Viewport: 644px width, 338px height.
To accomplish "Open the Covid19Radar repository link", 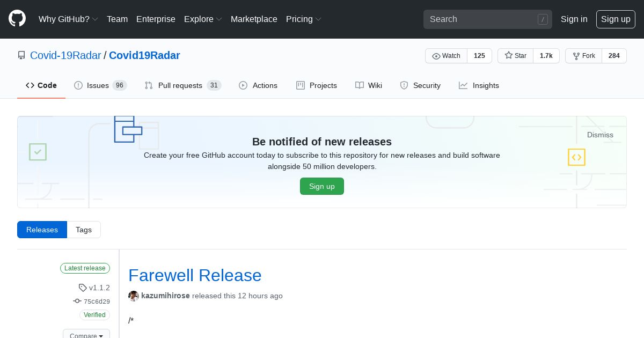I will [144, 55].
